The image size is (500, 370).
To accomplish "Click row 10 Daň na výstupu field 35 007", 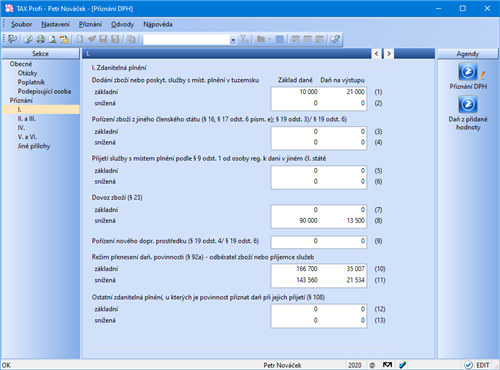I will coord(343,269).
